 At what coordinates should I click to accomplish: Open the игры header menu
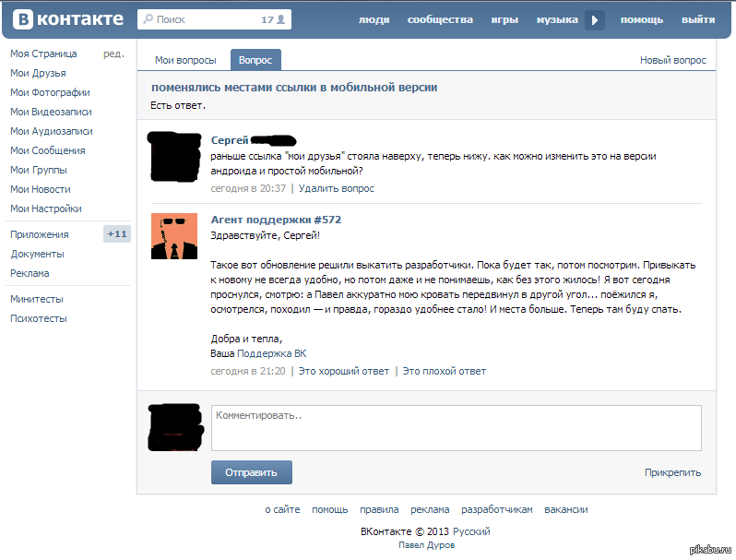pyautogui.click(x=505, y=19)
